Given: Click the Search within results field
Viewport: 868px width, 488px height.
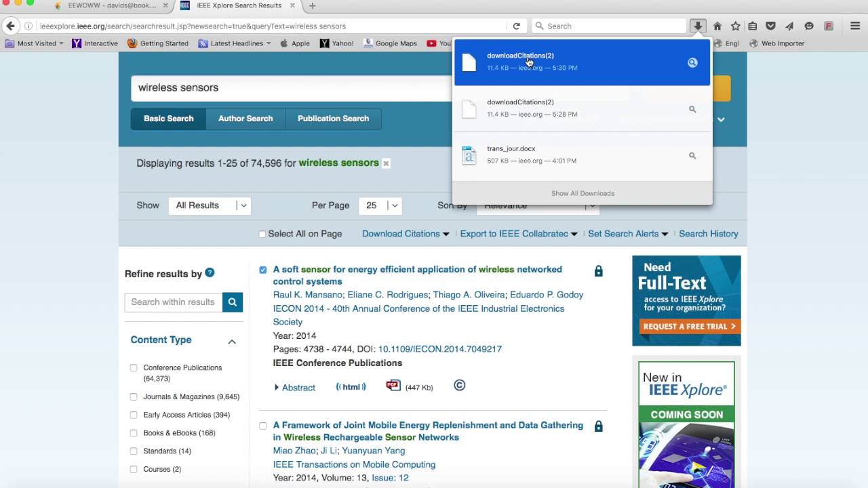Looking at the screenshot, I should 174,302.
